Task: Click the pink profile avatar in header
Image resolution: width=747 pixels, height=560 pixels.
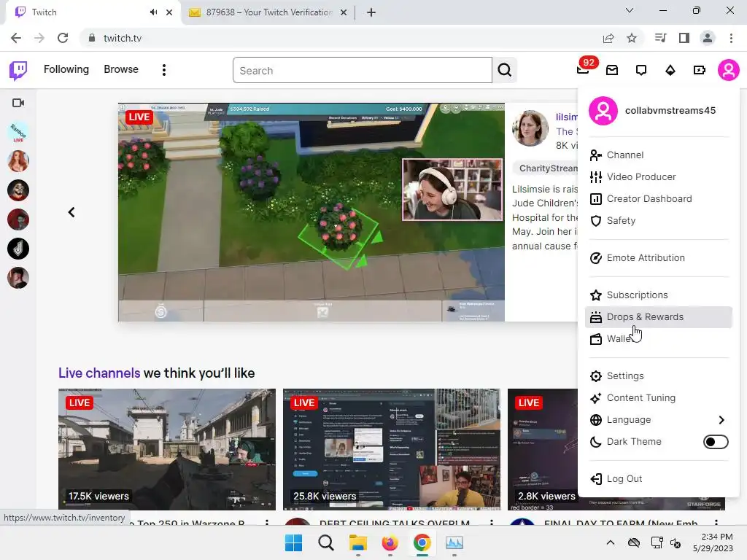Action: point(729,70)
